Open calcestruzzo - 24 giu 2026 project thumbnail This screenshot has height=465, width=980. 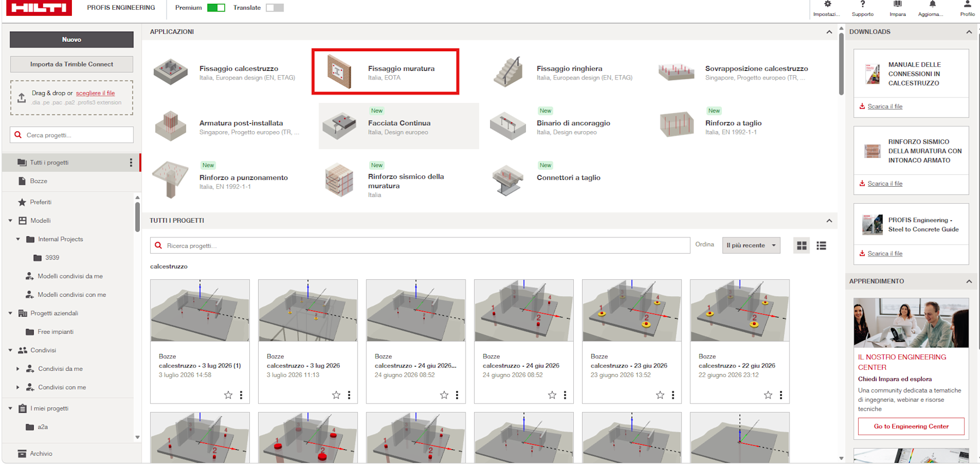[x=524, y=310]
